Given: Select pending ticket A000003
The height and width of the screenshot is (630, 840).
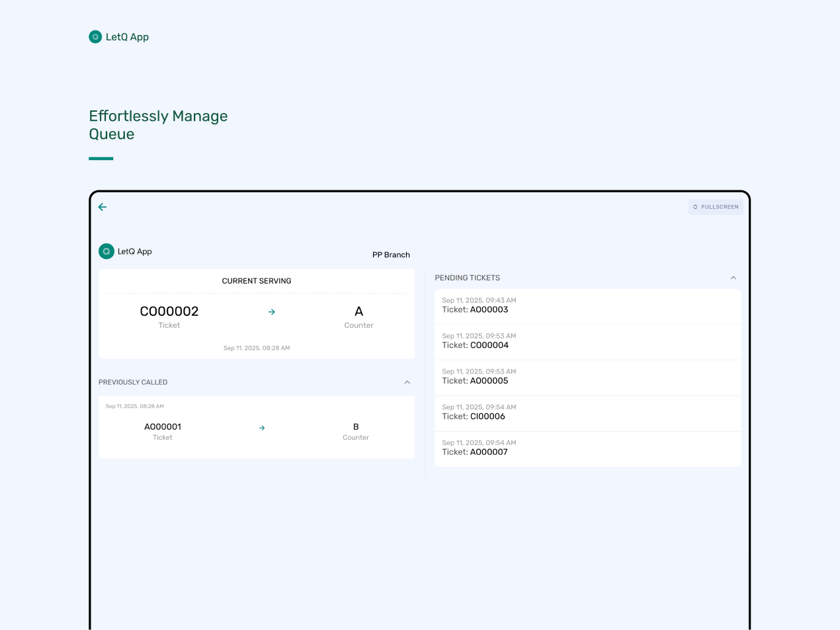Looking at the screenshot, I should [587, 306].
